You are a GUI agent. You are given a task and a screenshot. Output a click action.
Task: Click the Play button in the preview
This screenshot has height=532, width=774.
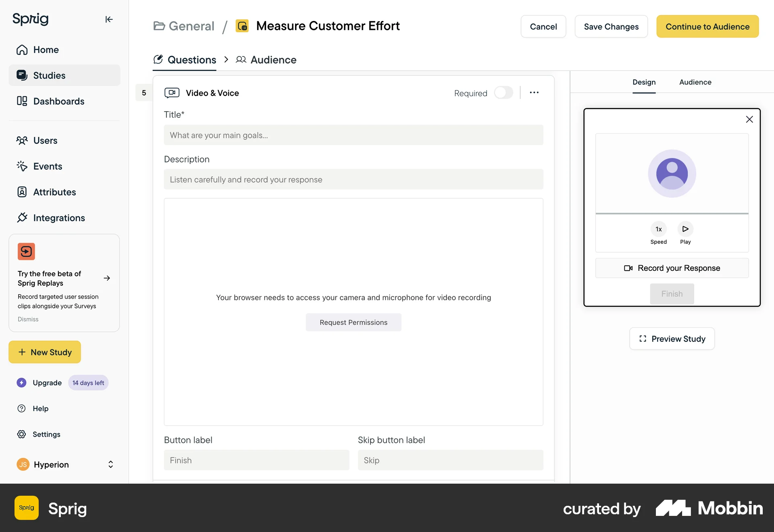click(685, 229)
